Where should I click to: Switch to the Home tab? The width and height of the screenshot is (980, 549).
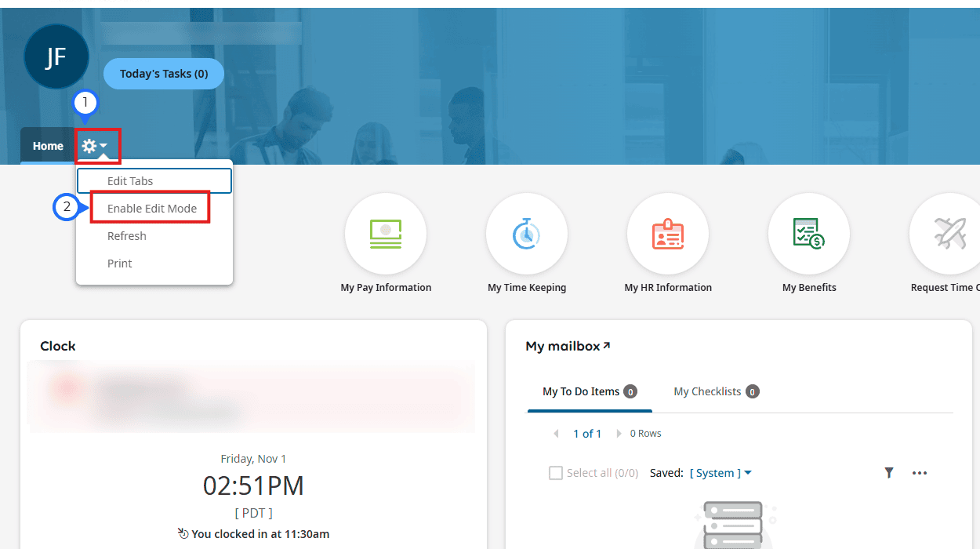pyautogui.click(x=48, y=146)
